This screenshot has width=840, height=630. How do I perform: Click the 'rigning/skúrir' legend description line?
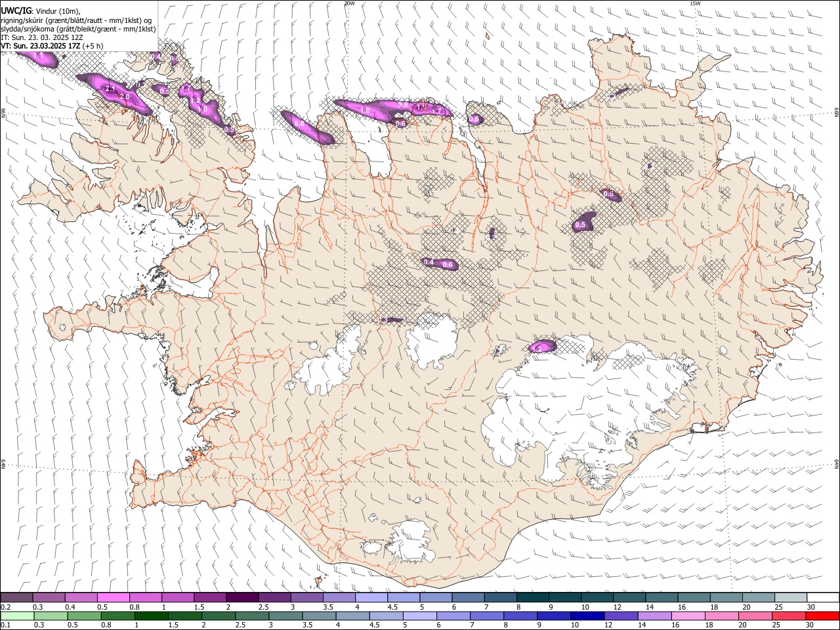pyautogui.click(x=77, y=20)
